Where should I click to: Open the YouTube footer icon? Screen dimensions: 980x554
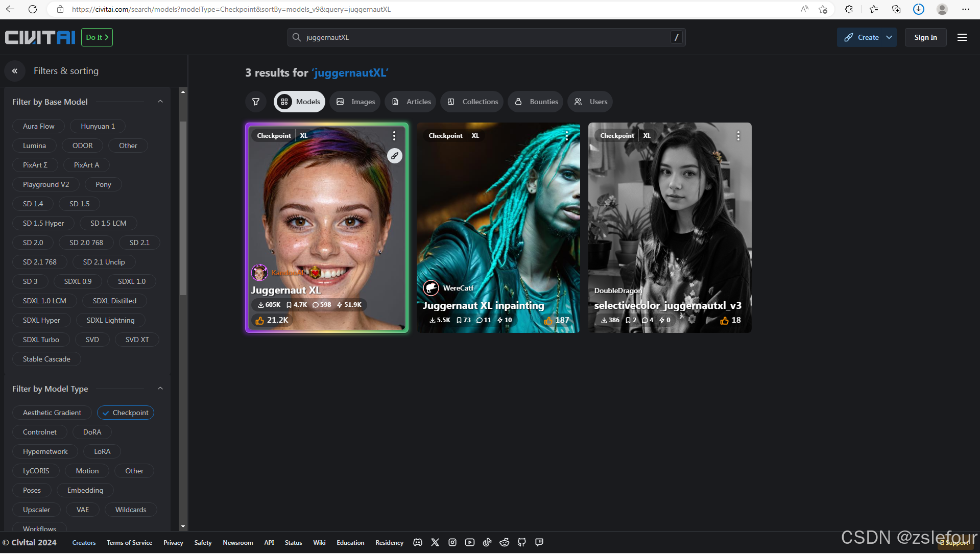click(470, 542)
